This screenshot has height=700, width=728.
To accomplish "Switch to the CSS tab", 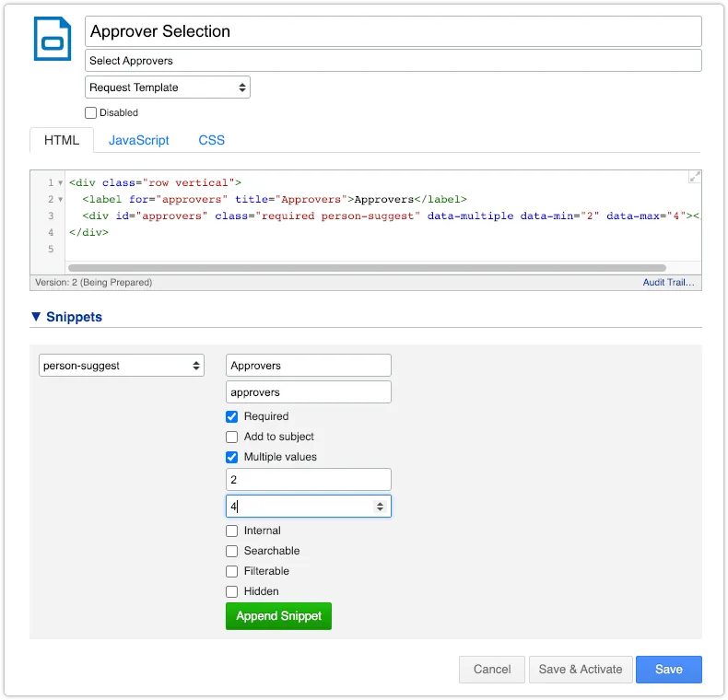I will point(211,140).
